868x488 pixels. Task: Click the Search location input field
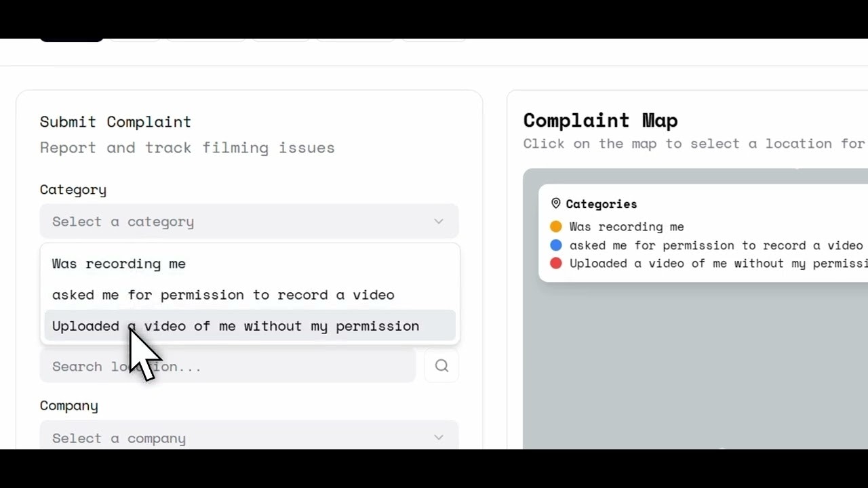pyautogui.click(x=228, y=366)
